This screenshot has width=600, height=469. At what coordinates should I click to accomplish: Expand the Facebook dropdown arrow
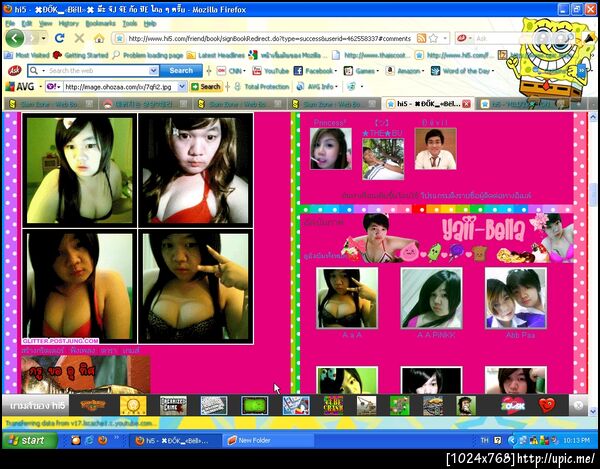[x=336, y=71]
